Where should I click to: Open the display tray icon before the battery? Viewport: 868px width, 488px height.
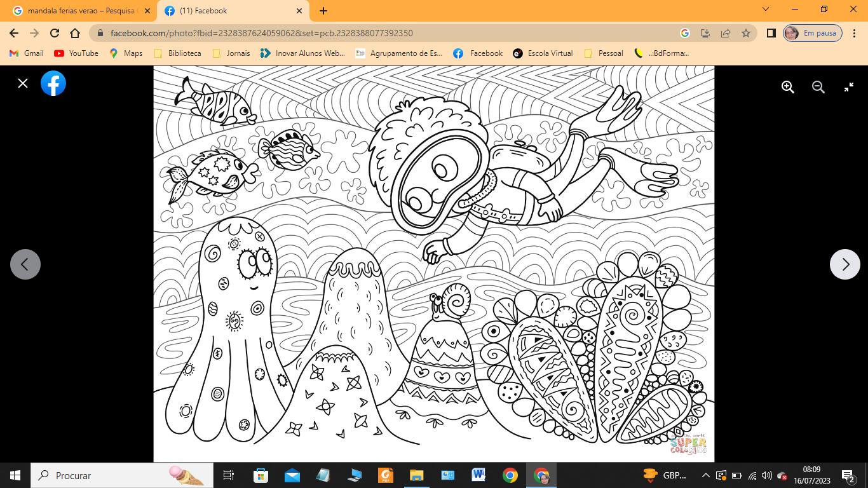click(721, 475)
